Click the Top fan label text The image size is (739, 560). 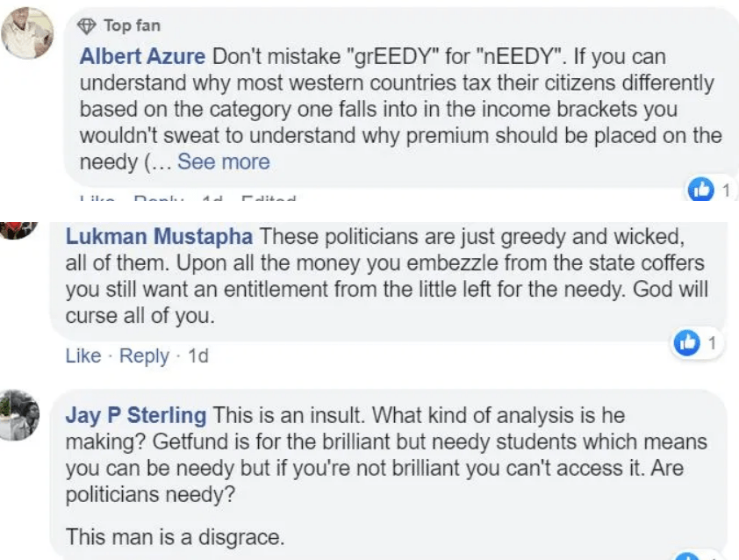tap(132, 25)
